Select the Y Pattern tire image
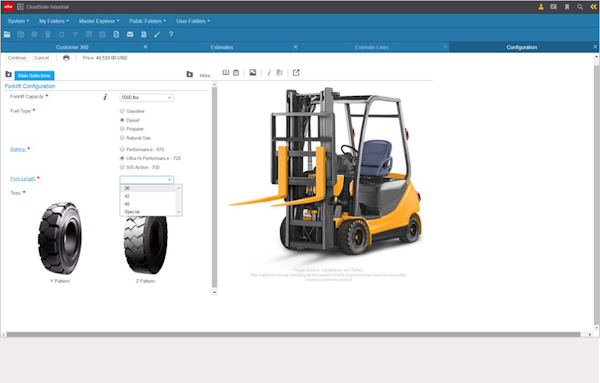 click(60, 238)
